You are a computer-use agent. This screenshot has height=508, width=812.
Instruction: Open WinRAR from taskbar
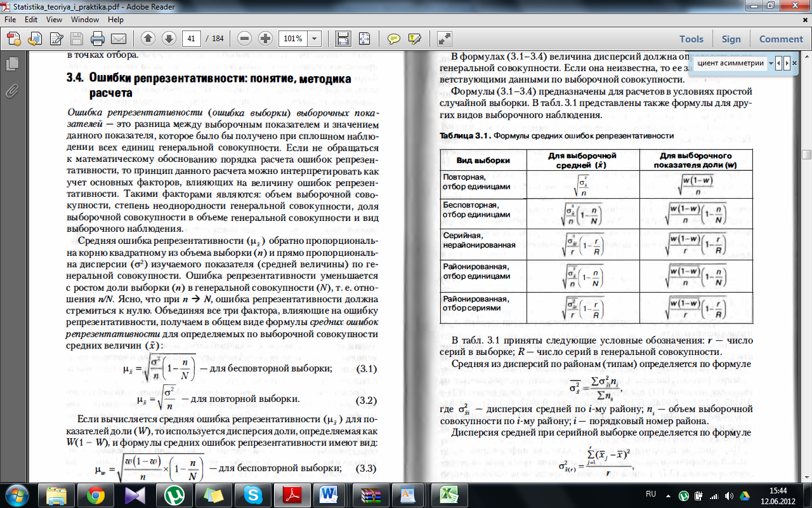370,495
